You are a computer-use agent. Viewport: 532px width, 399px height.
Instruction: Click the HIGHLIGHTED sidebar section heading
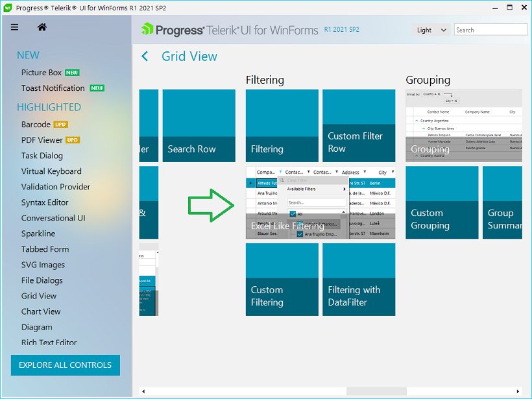click(49, 107)
